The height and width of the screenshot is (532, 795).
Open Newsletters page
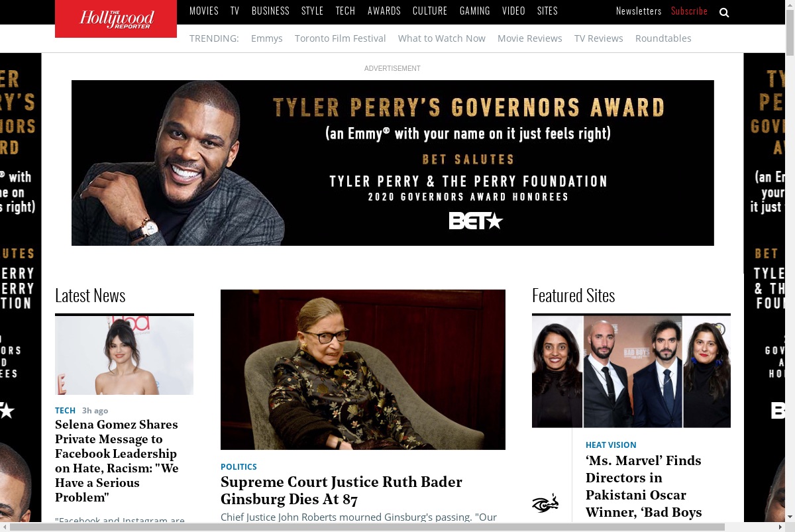pyautogui.click(x=639, y=11)
